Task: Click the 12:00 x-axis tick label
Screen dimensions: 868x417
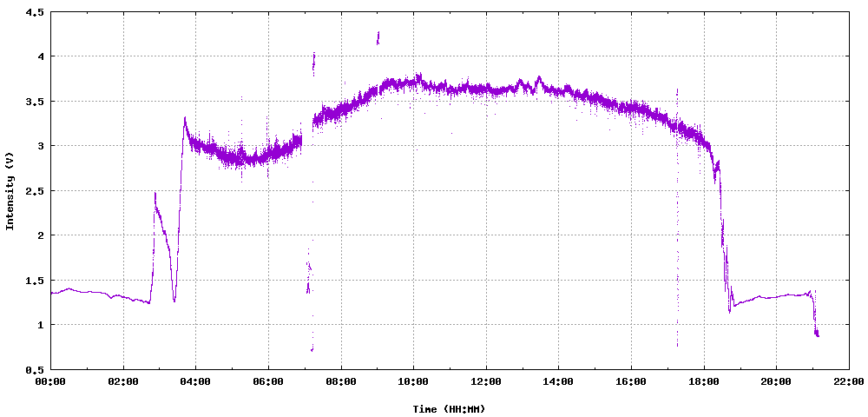Action: [486, 381]
